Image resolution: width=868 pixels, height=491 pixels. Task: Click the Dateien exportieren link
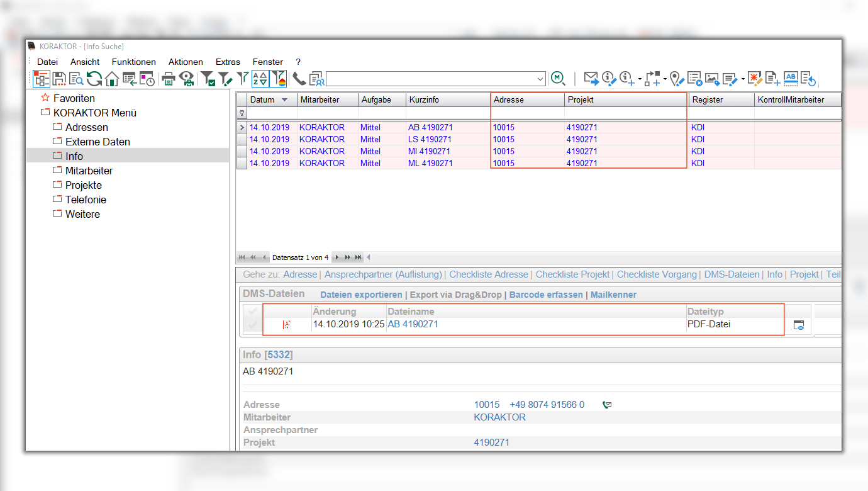point(361,295)
